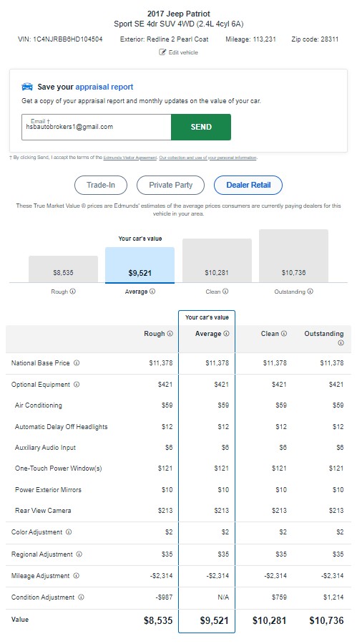Select the Dealer Retail tab
Screen dimensions: 357x644
(248, 186)
